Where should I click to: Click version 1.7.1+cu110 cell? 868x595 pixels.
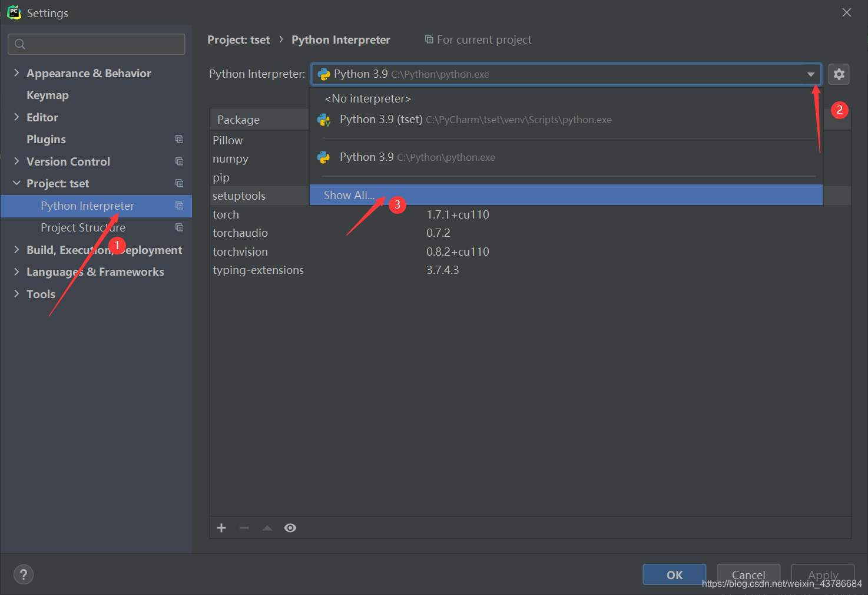coord(458,214)
